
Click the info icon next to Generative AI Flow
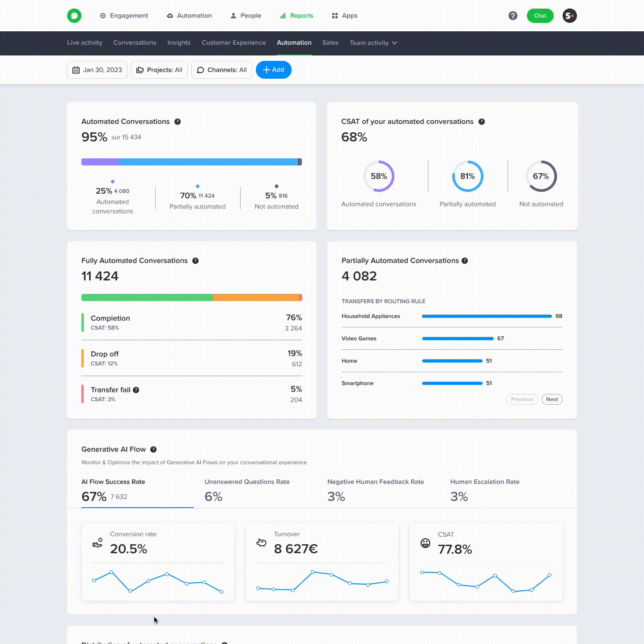153,449
